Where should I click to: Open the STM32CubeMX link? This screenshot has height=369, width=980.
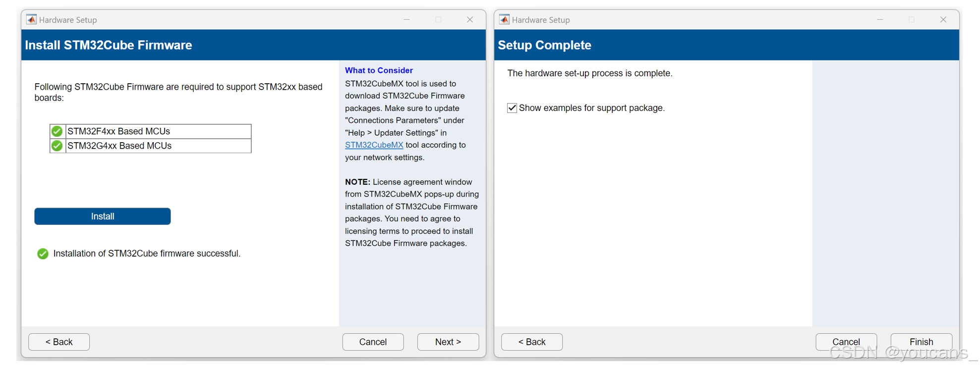pos(374,145)
